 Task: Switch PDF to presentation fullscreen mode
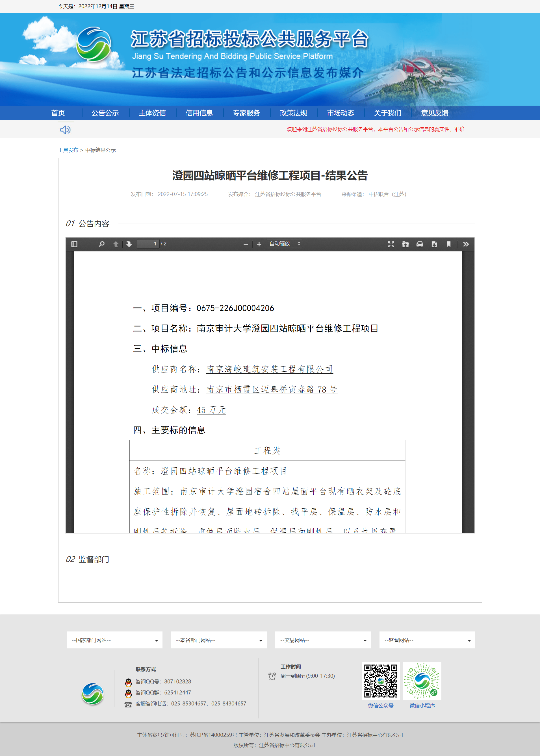click(x=391, y=244)
